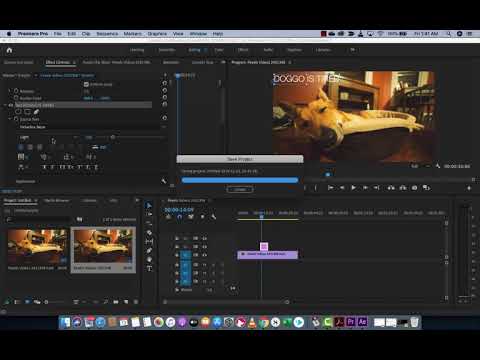Viewport: 480px width, 360px height.
Task: Choose the free draw bezier mask pen
Action: [36, 112]
